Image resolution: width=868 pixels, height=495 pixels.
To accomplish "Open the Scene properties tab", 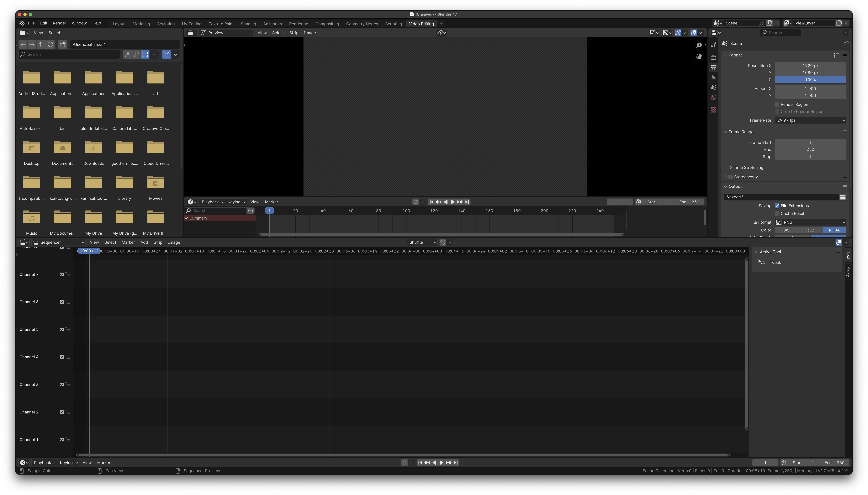I will pos(713,87).
